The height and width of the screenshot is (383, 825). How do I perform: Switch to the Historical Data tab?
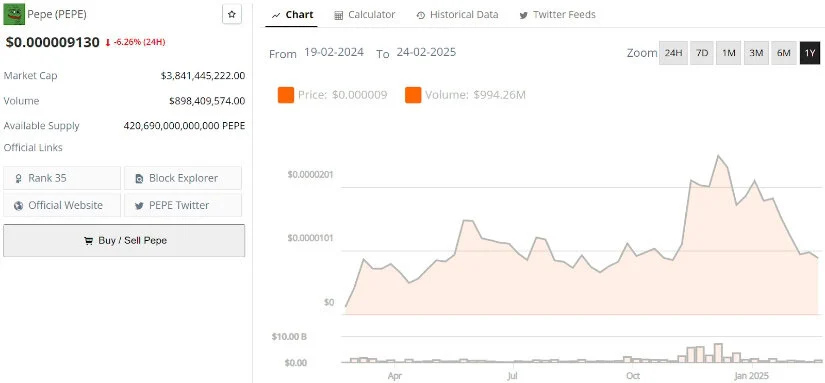click(x=457, y=15)
